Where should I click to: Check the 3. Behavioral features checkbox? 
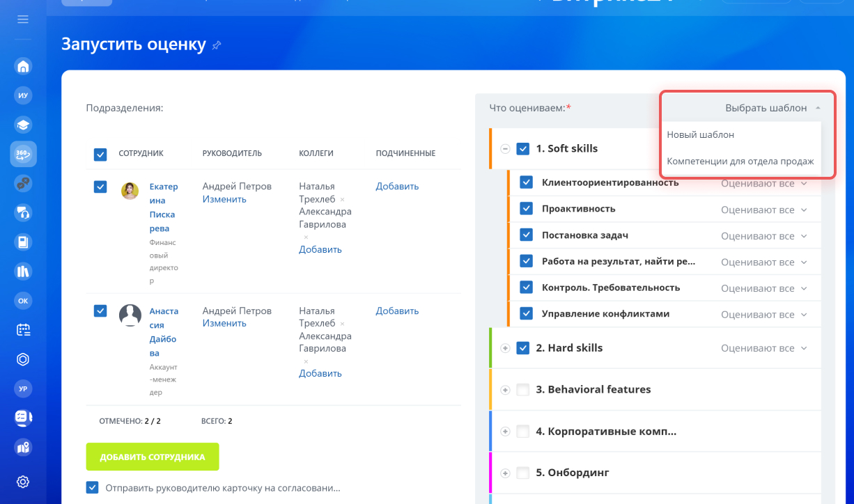[523, 390]
